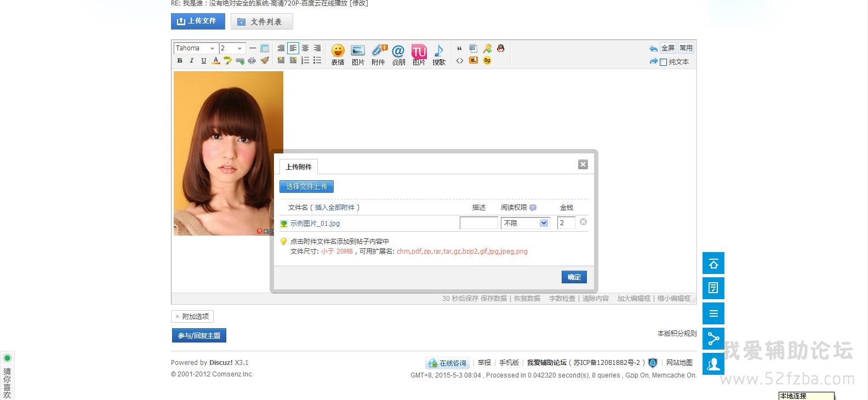
Task: Click the 在线咨询 online chat button
Action: point(448,363)
